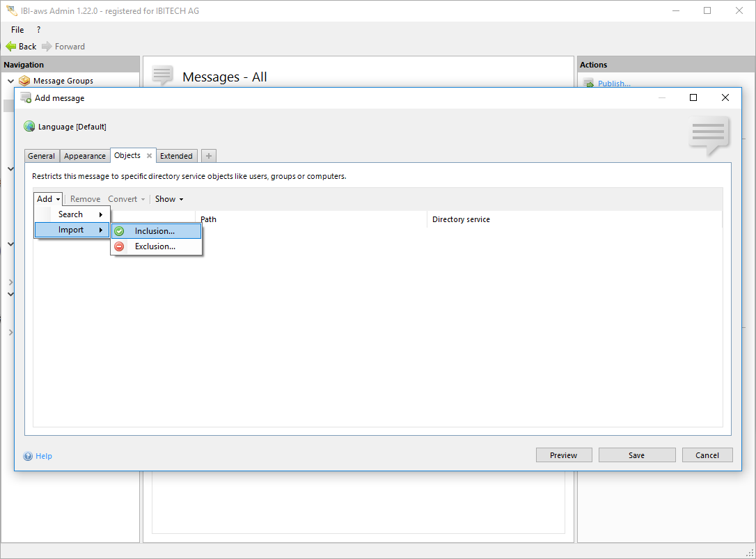Click the blue Help question icon
The width and height of the screenshot is (756, 559).
(x=29, y=456)
